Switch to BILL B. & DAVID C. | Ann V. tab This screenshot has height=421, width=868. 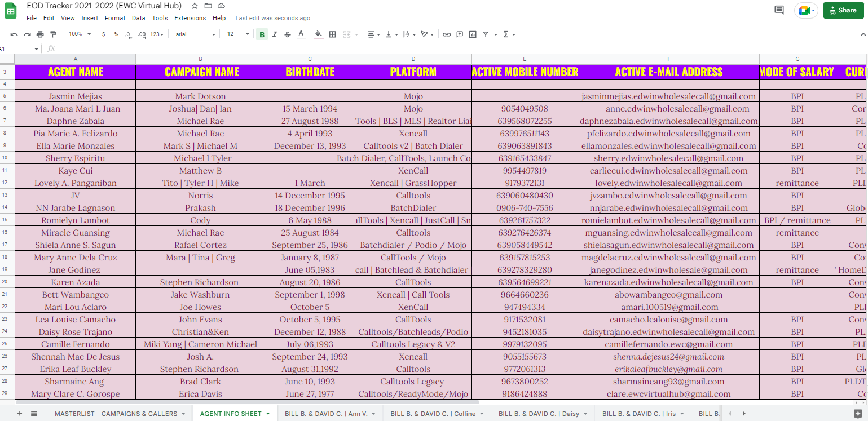tap(330, 414)
